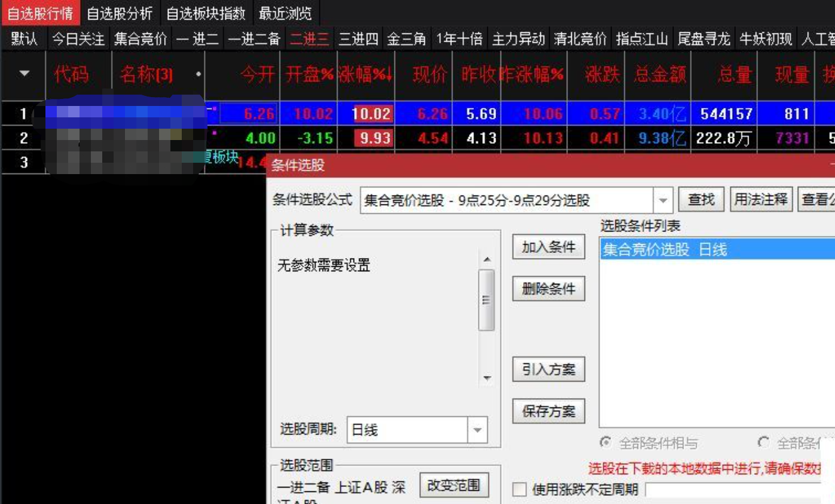835x504 pixels.
Task: Sort by 涨跌 column header
Action: click(602, 75)
